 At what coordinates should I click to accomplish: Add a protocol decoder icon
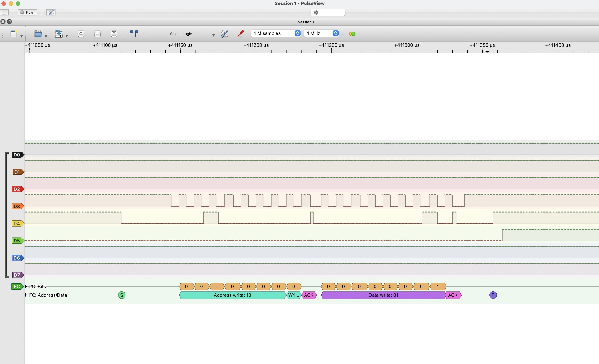point(352,34)
